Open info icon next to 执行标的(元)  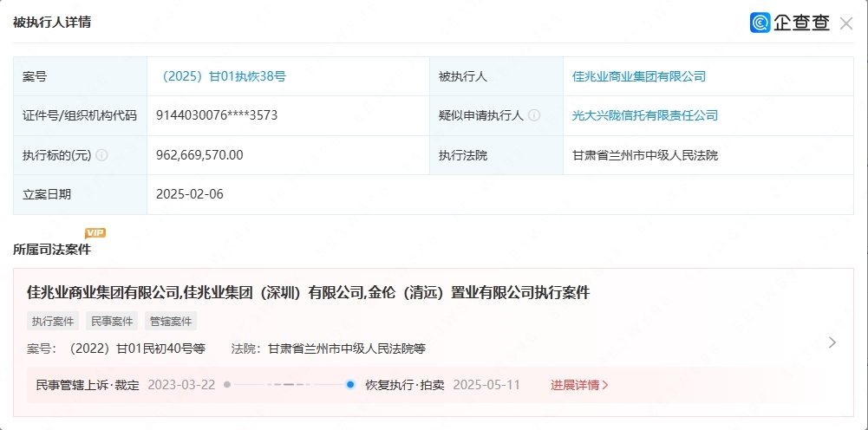pos(101,155)
